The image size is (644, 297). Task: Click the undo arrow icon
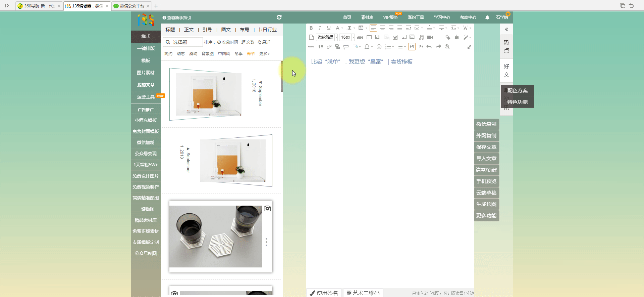pos(429,47)
